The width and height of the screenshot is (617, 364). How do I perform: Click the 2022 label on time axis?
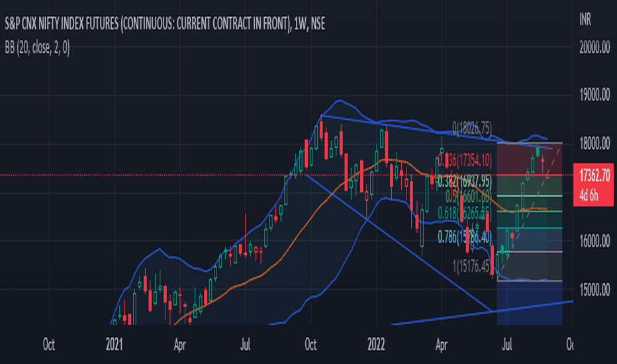pyautogui.click(x=376, y=345)
